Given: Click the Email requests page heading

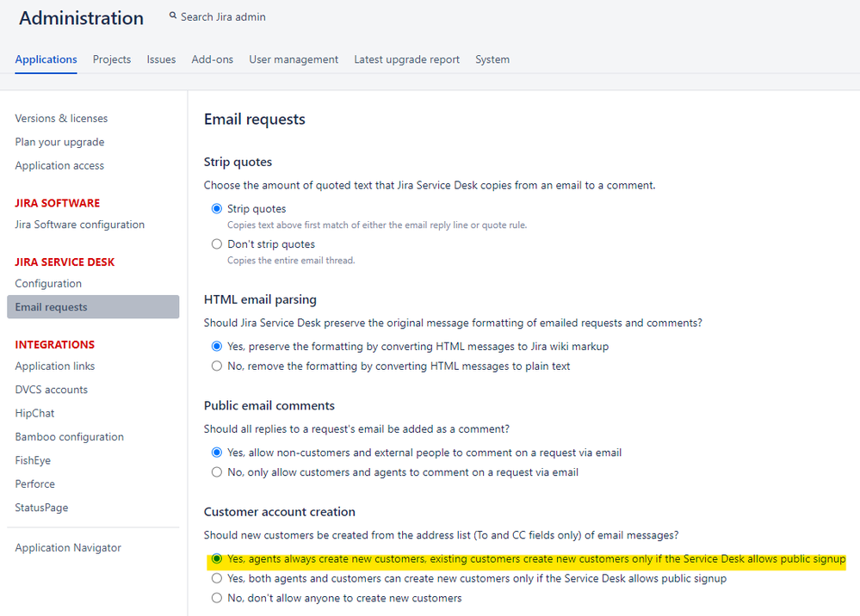Looking at the screenshot, I should tap(255, 120).
